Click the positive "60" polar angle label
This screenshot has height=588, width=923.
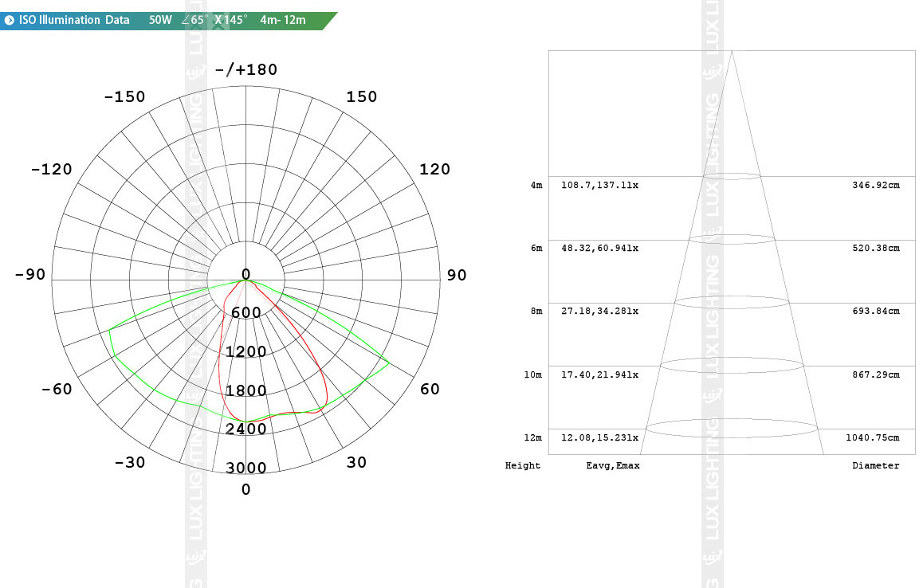(430, 389)
